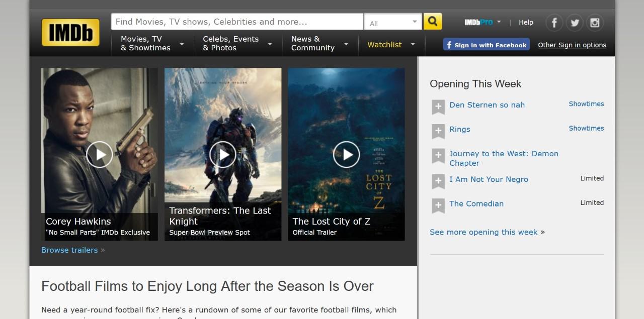Open The Comedian title link
The height and width of the screenshot is (319, 644).
point(476,203)
